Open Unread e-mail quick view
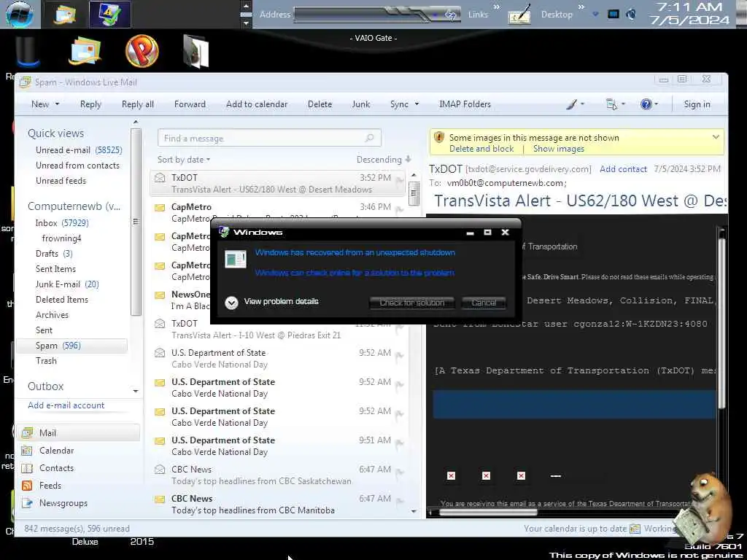Viewport: 747px width, 560px height. [x=79, y=150]
